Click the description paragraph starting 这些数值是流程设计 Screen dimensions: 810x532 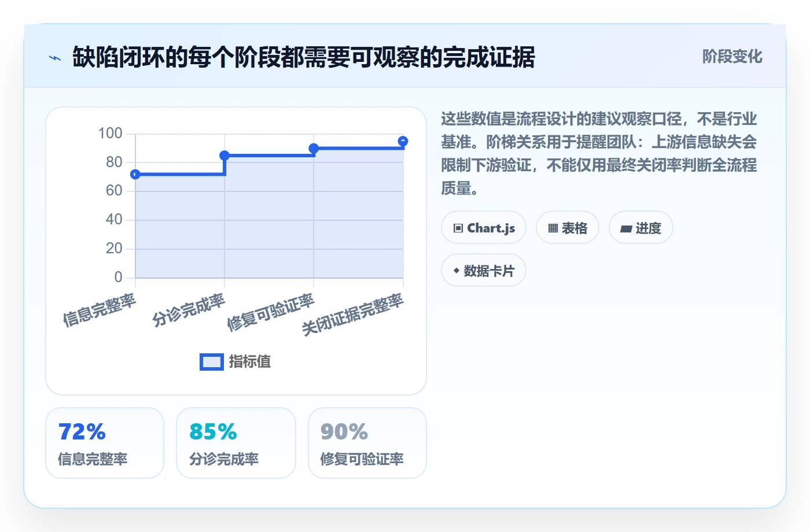point(599,153)
